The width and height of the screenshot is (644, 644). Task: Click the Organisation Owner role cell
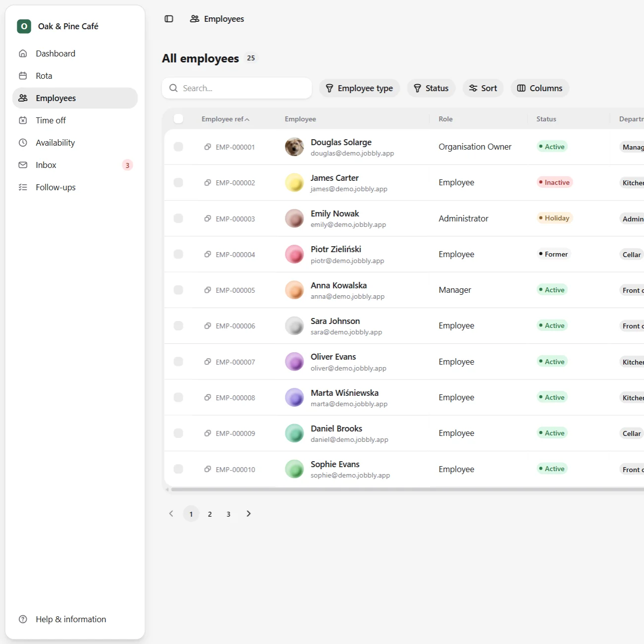(x=475, y=147)
